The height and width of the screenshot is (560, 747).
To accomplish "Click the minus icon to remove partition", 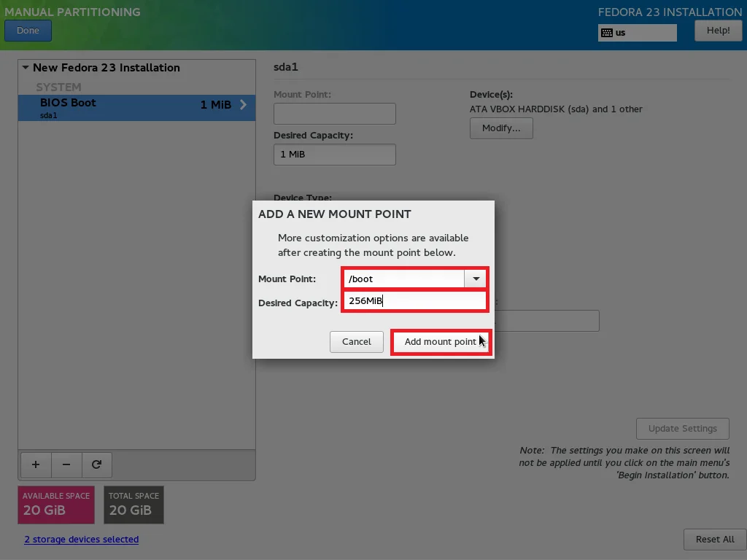I will point(66,464).
